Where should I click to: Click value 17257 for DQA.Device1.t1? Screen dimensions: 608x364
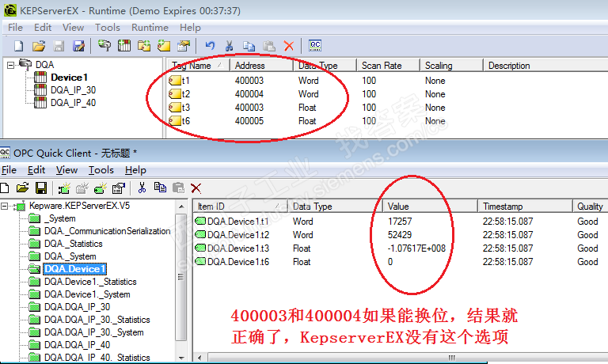click(x=400, y=222)
